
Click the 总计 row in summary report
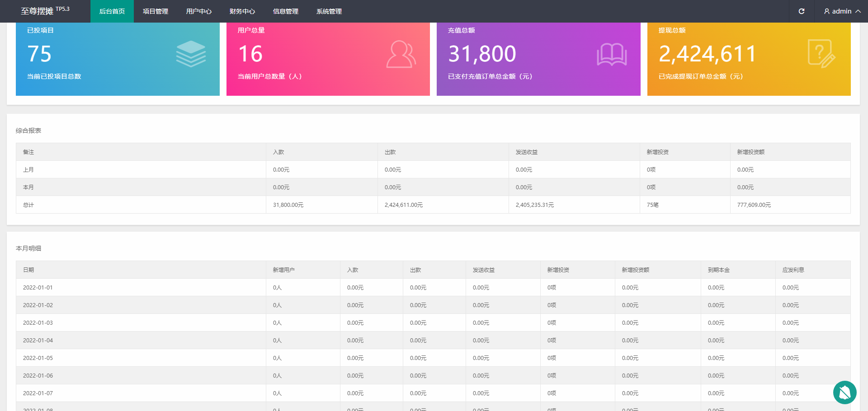click(x=28, y=205)
